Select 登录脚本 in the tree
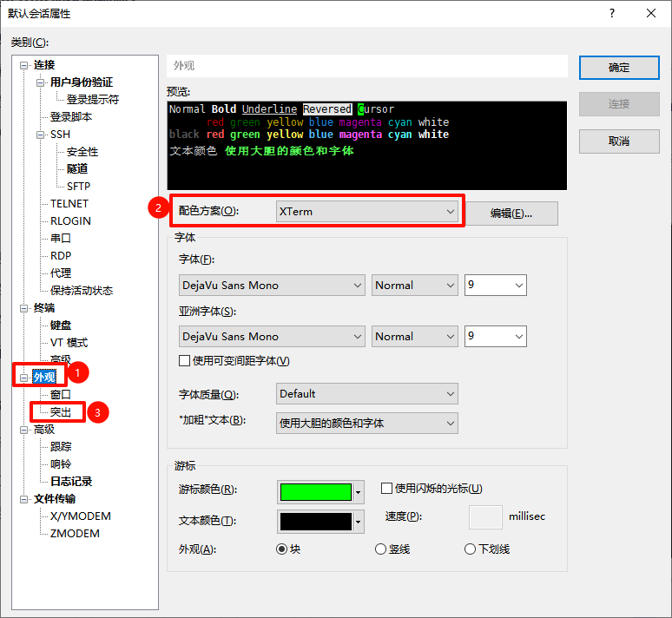672x618 pixels. click(x=71, y=117)
